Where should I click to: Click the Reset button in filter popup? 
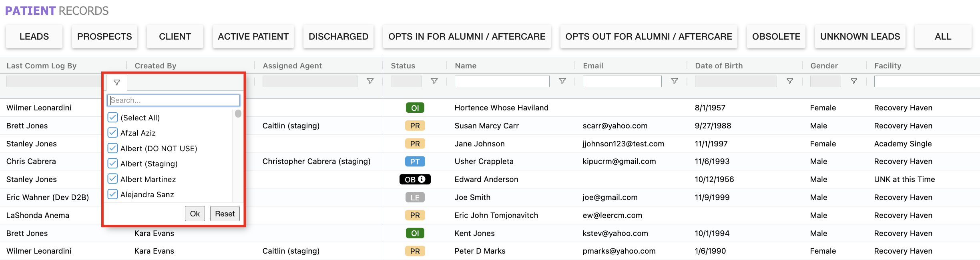pos(225,214)
